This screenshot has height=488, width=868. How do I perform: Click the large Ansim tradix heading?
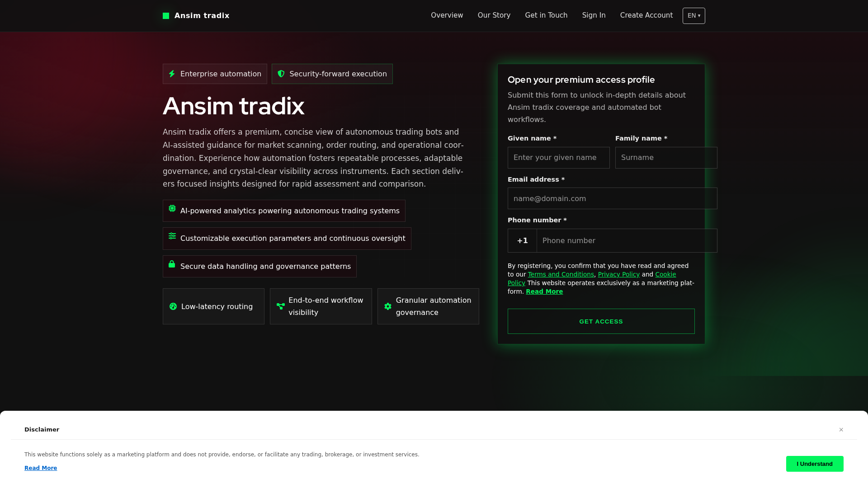click(233, 106)
